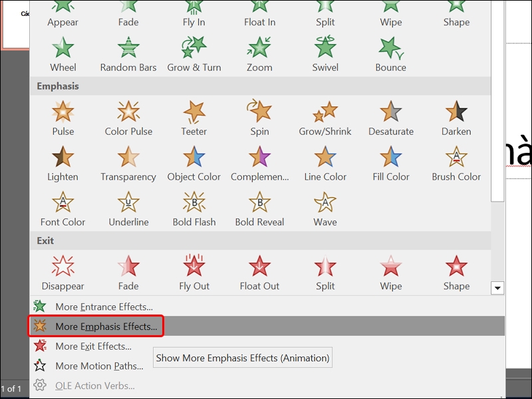Apply the Float In entrance animation
The width and height of the screenshot is (532, 399).
click(x=259, y=14)
